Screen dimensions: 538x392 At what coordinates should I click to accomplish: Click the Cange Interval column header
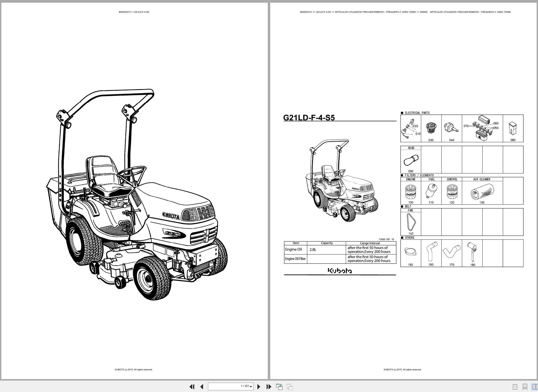[370, 243]
